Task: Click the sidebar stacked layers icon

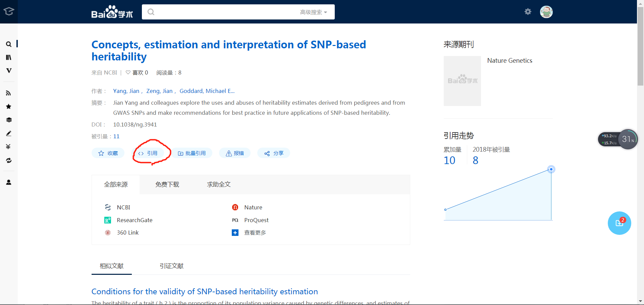Action: 9,120
